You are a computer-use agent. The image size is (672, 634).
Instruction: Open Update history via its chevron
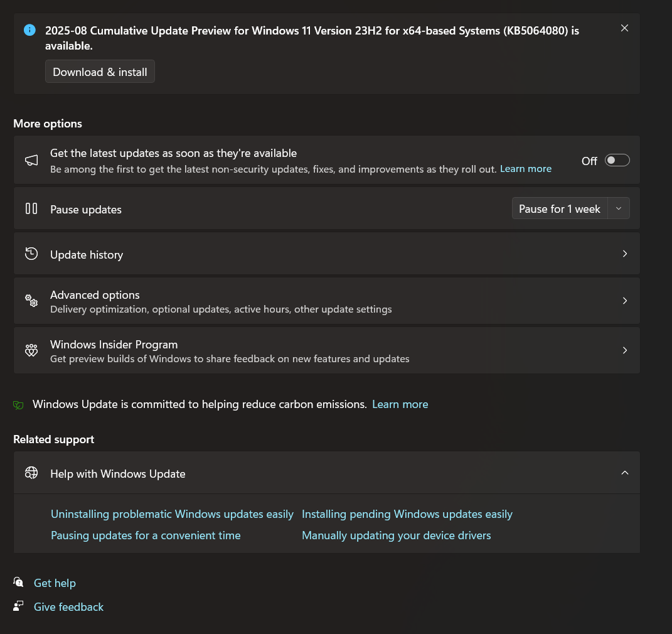coord(624,254)
